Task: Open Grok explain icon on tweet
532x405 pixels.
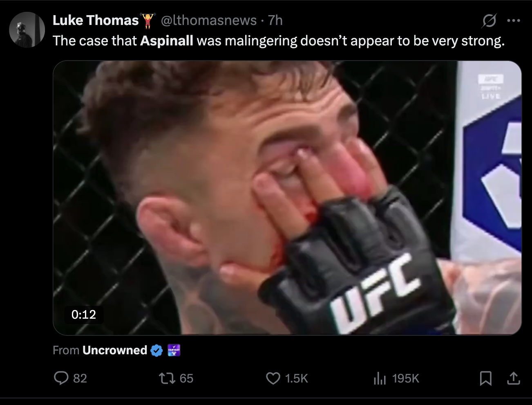Action: pyautogui.click(x=489, y=20)
